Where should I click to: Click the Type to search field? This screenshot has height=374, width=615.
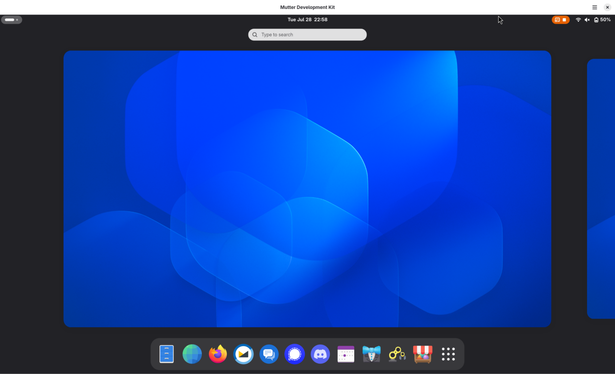tap(308, 34)
